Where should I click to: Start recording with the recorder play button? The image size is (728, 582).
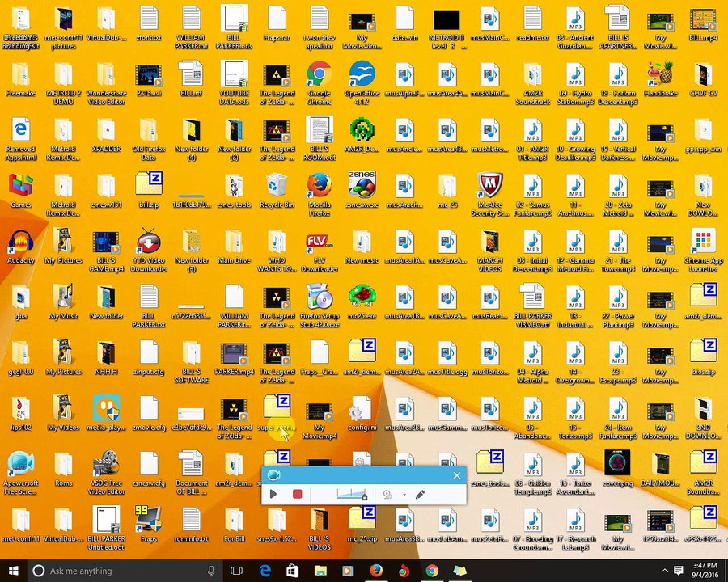click(x=273, y=494)
